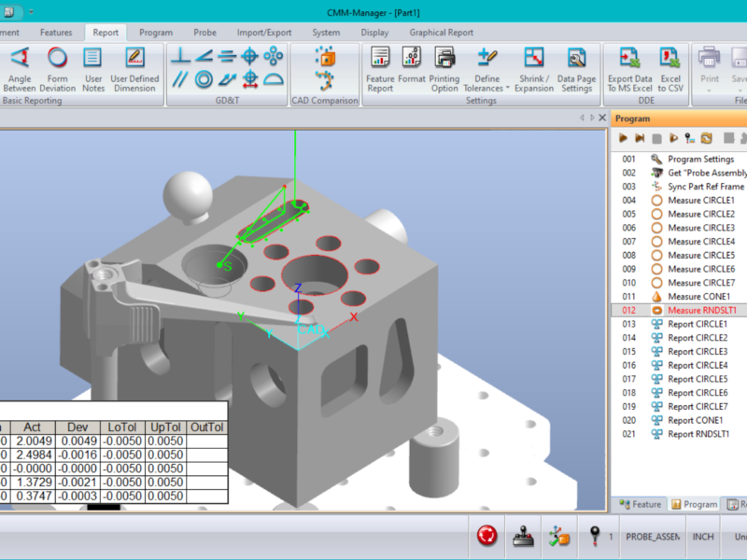Open the Graphical Report ribbon tab

(441, 32)
